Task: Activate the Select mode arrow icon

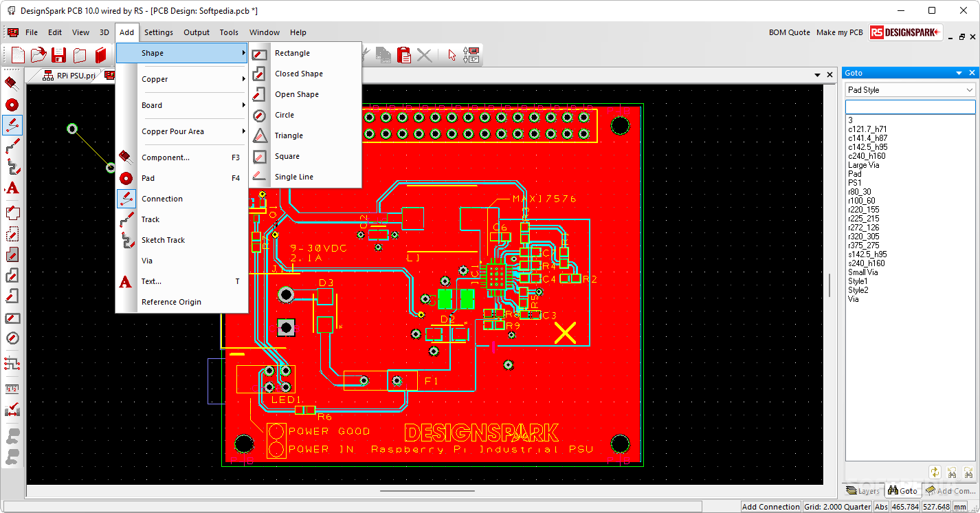Action: coord(452,55)
